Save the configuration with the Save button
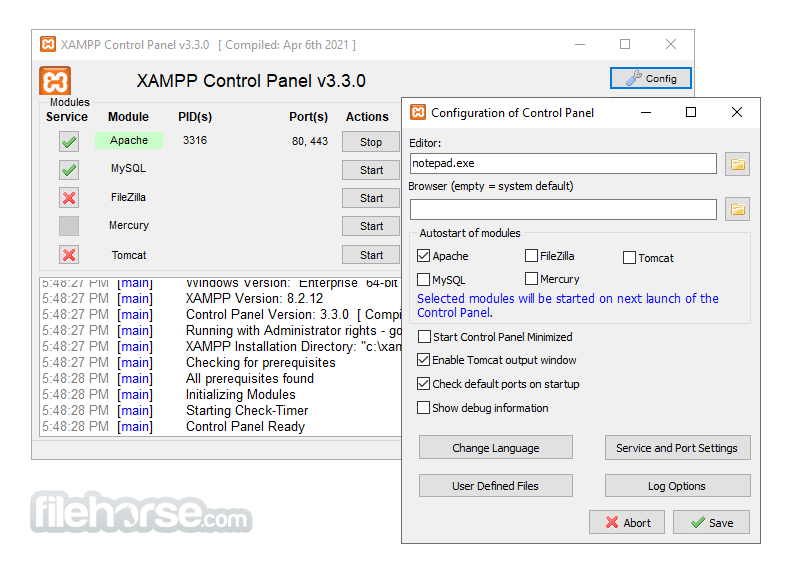Image resolution: width=790 pixels, height=563 pixels. point(711,522)
